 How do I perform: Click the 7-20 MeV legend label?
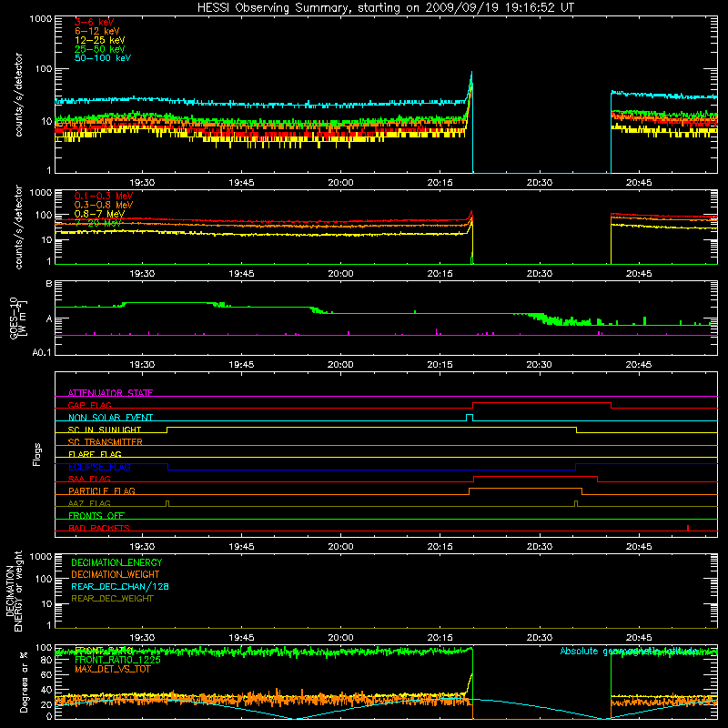98,223
